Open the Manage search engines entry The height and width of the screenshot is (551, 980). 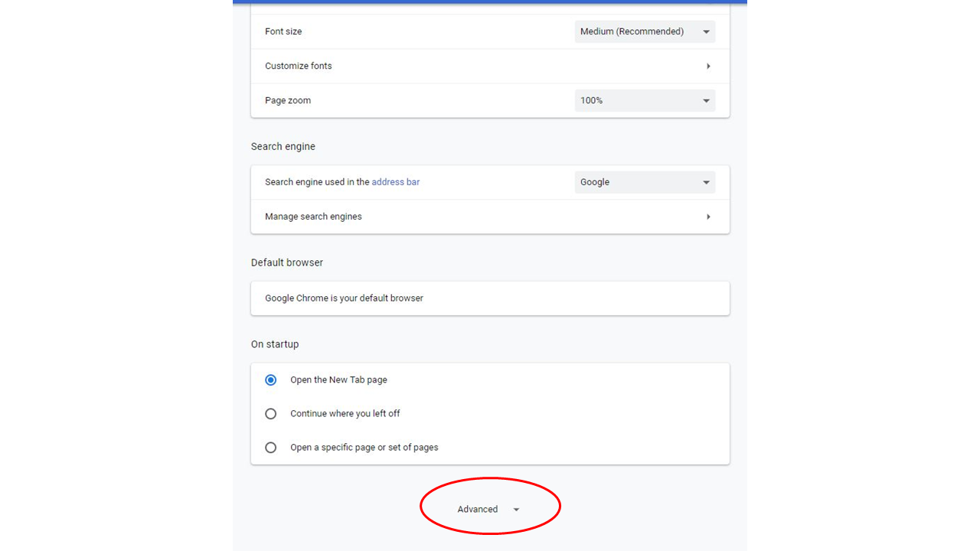(313, 217)
